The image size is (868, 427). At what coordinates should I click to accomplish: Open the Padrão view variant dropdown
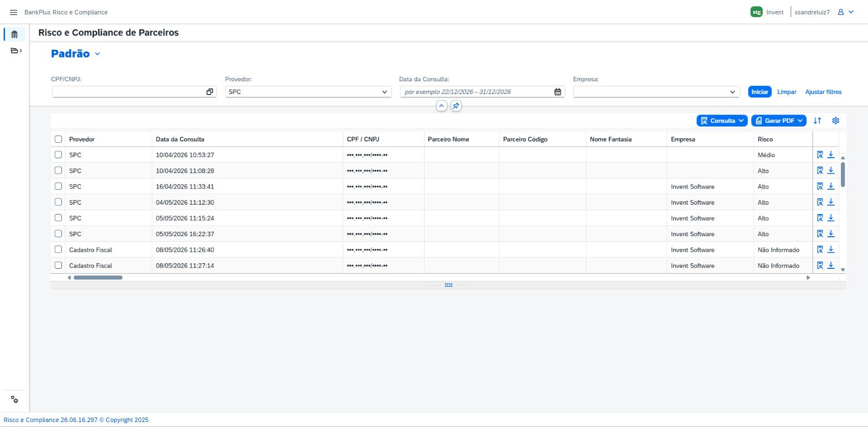97,54
